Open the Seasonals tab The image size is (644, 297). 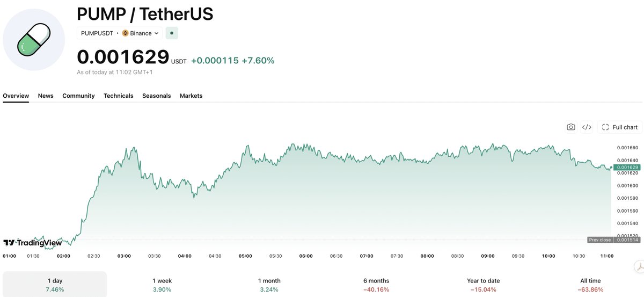(x=157, y=96)
